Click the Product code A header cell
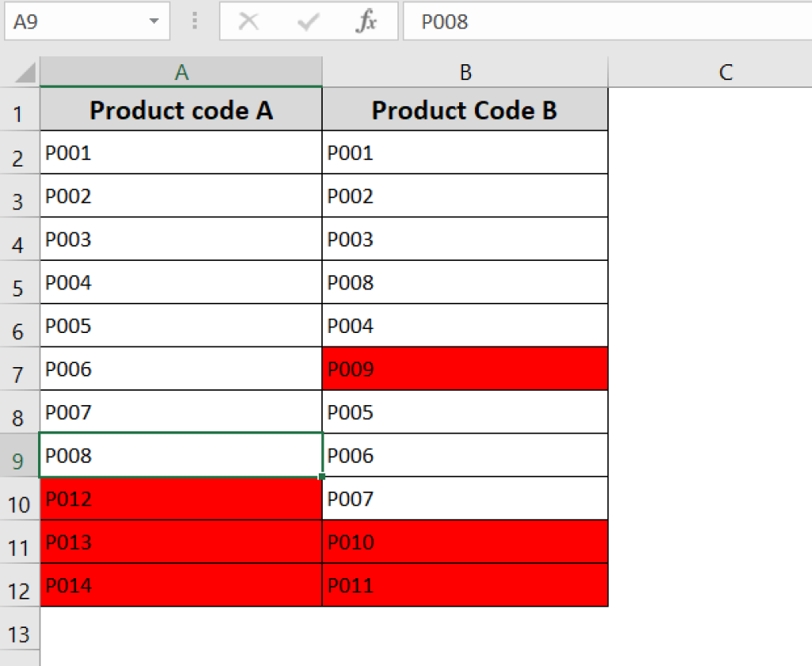The image size is (812, 666). coord(181,110)
